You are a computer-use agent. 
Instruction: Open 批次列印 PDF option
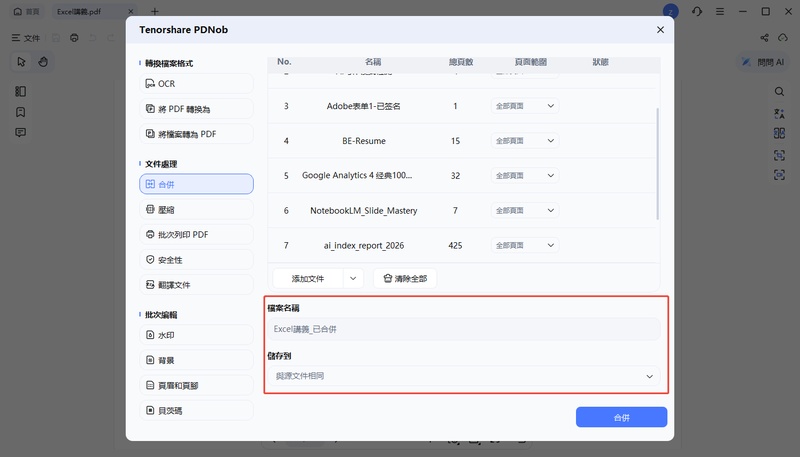pos(196,235)
